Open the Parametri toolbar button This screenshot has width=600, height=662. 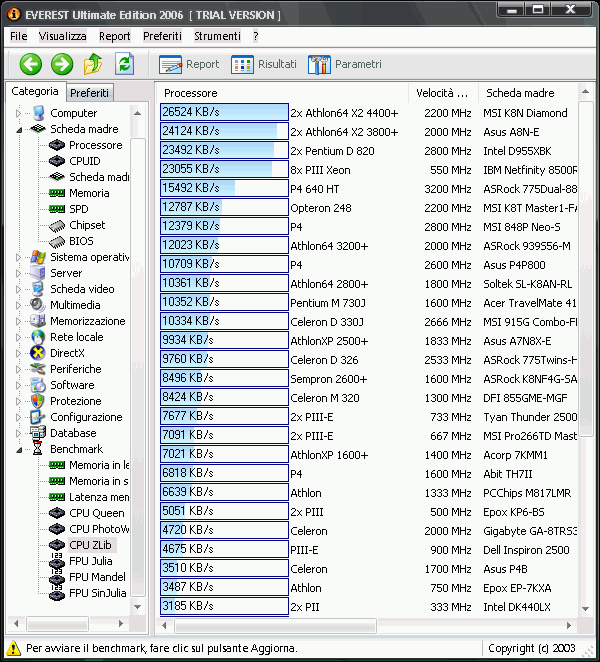point(345,64)
